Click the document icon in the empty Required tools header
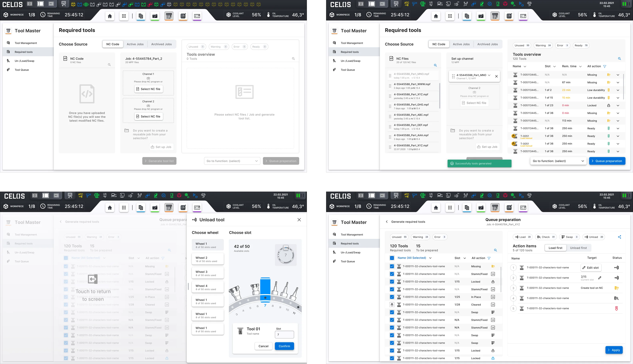The width and height of the screenshot is (633, 364). (x=141, y=16)
